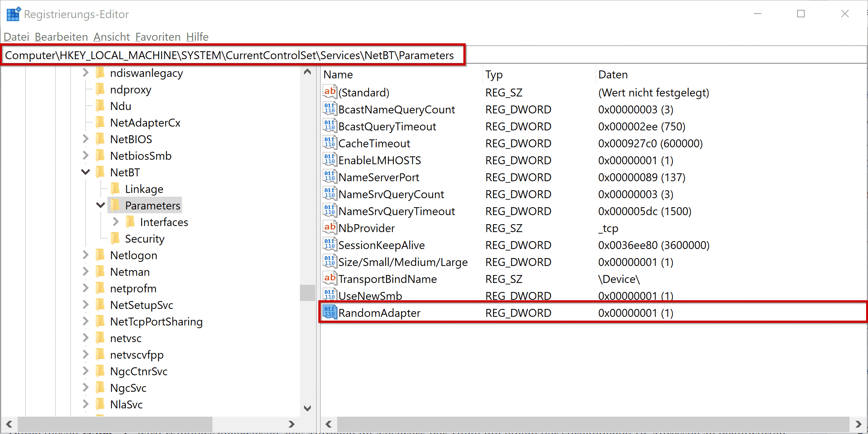868x434 pixels.
Task: Click the UseNewSmb DWORD icon
Action: (330, 295)
